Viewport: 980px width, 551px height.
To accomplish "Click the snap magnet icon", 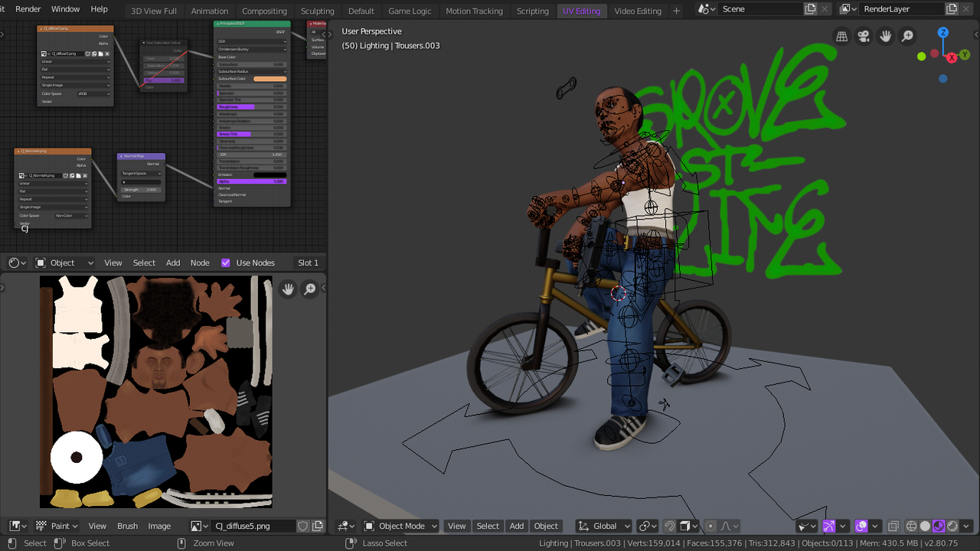I will 669,526.
